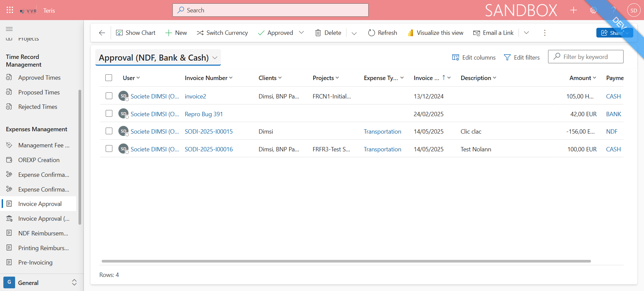Open the Expense Type column header menu

tap(384, 78)
